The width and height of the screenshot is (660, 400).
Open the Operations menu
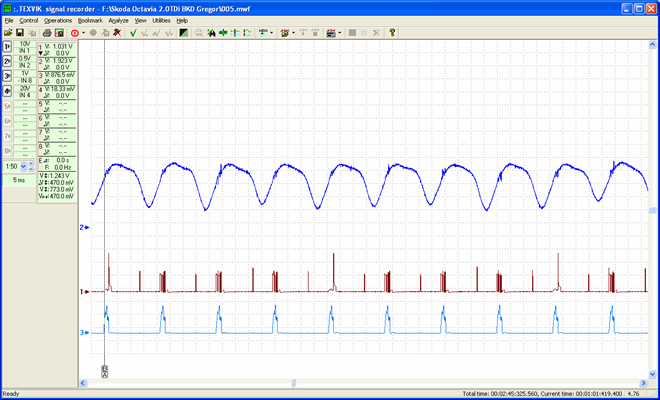(x=58, y=21)
